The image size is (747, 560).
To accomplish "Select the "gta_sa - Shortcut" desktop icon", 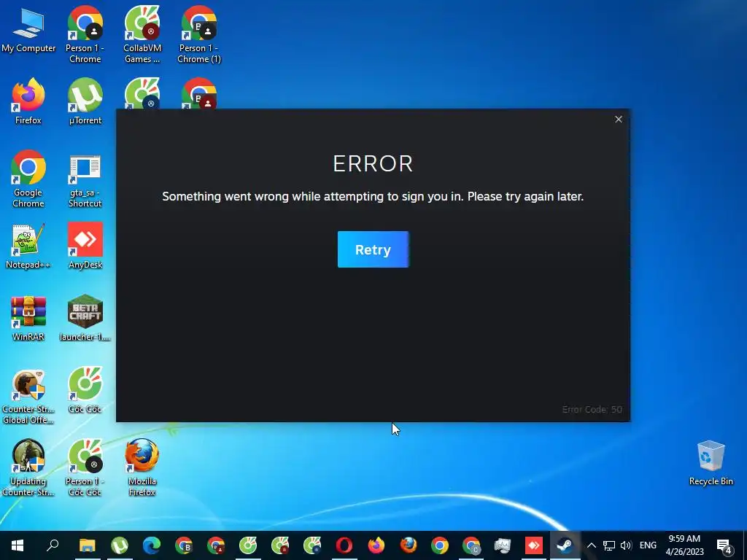I will 85,180.
